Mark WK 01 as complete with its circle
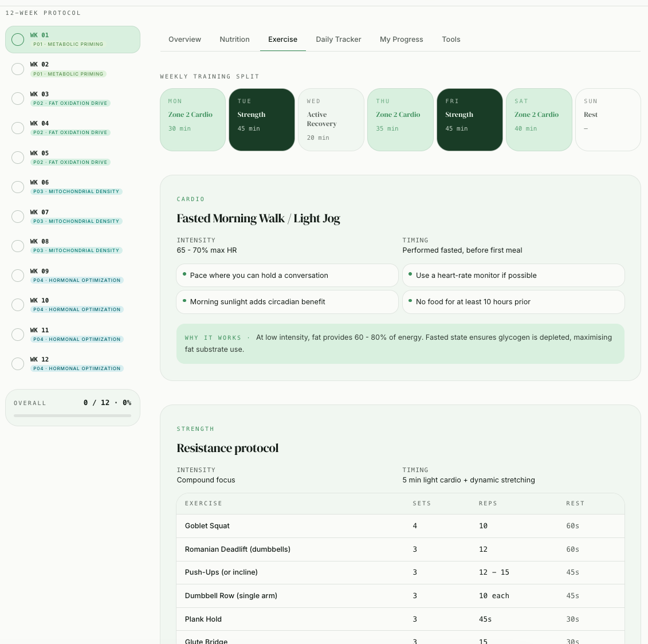Image resolution: width=648 pixels, height=644 pixels. click(x=18, y=40)
